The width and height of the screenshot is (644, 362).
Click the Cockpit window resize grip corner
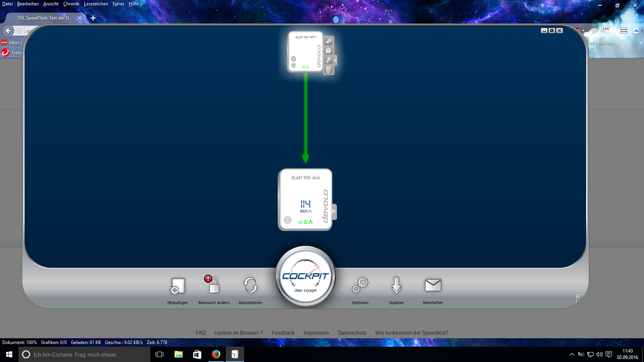click(579, 298)
